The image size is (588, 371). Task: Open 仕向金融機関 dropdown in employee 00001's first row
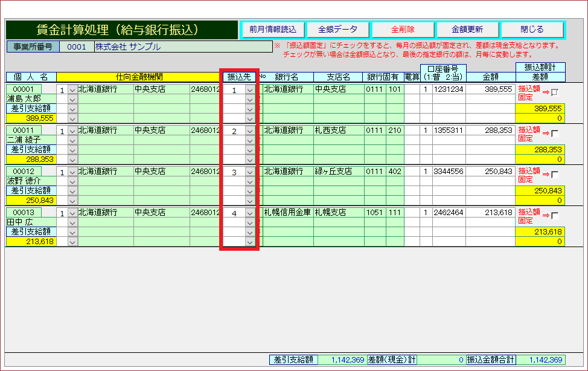[x=72, y=90]
